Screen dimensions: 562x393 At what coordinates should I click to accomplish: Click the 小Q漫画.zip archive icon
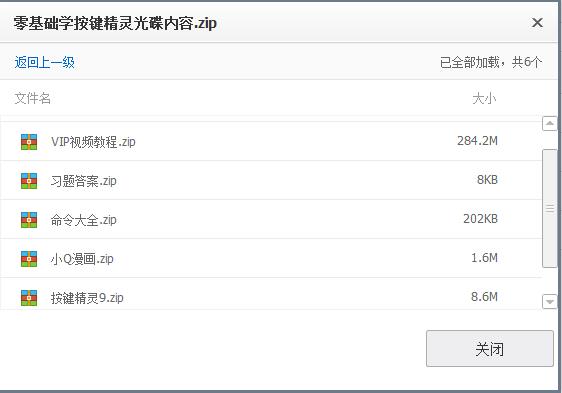tap(29, 259)
